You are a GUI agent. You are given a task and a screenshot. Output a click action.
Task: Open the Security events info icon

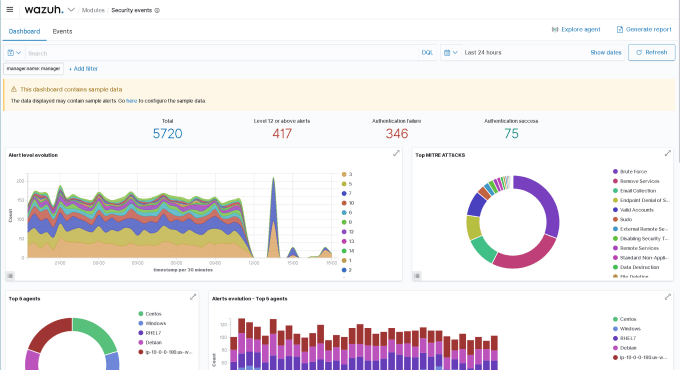[157, 10]
